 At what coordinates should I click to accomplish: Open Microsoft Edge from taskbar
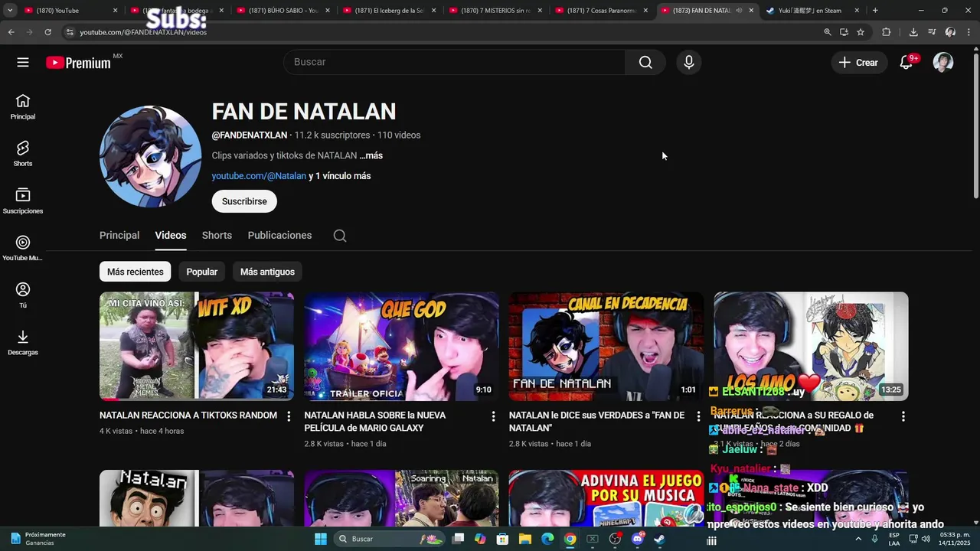pos(547,539)
